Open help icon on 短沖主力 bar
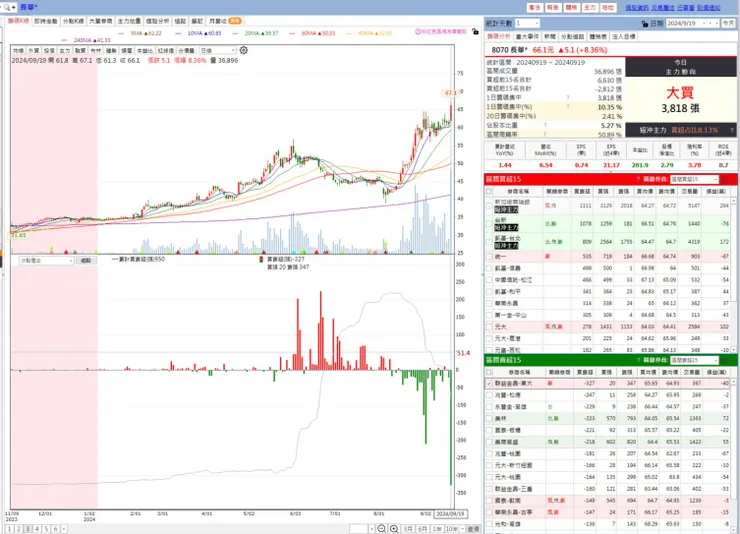The height and width of the screenshot is (534, 740). point(732,130)
